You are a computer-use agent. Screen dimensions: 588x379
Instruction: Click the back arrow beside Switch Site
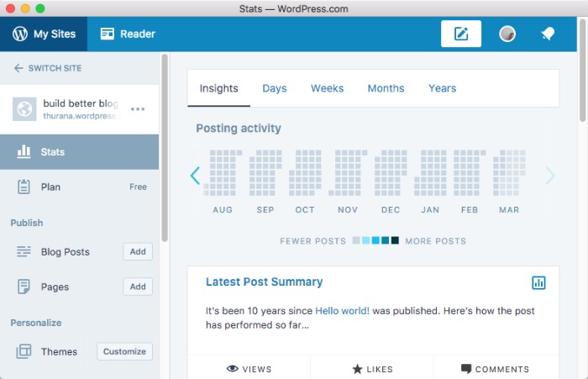coord(18,68)
